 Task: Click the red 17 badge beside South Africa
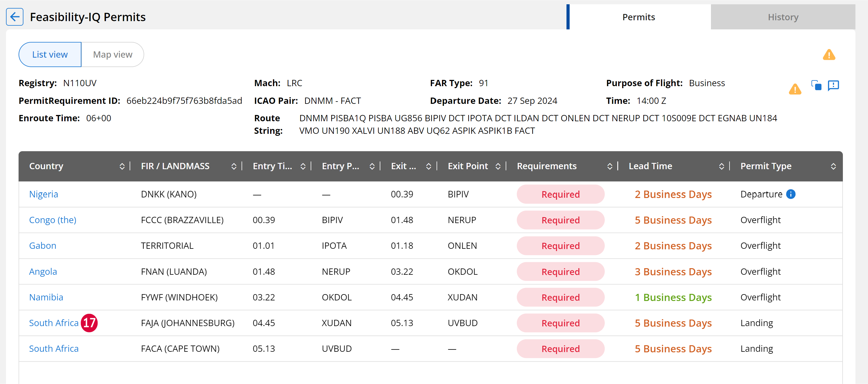pos(89,323)
